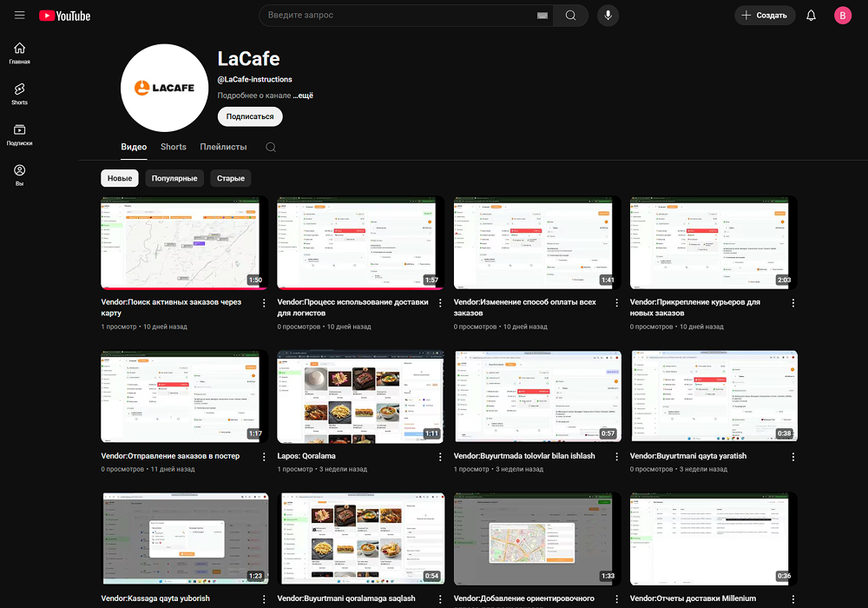This screenshot has width=868, height=608.
Task: Switch to the Видео tab
Action: [134, 147]
